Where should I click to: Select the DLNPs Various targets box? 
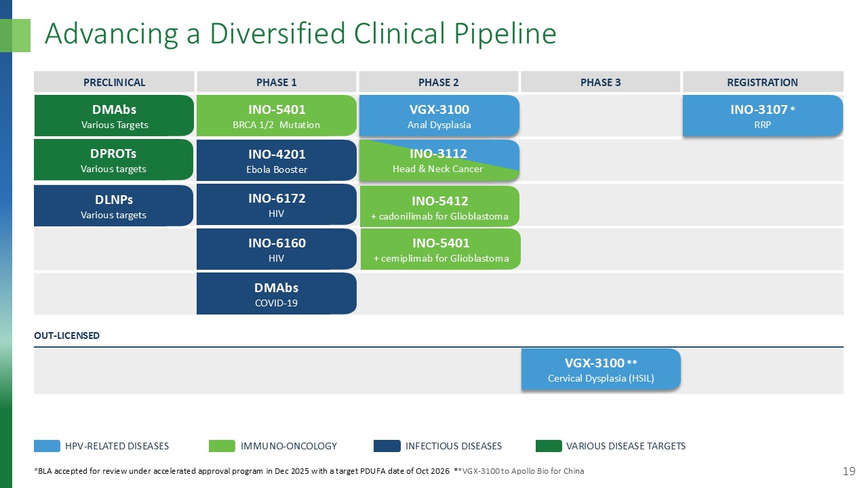(x=113, y=204)
